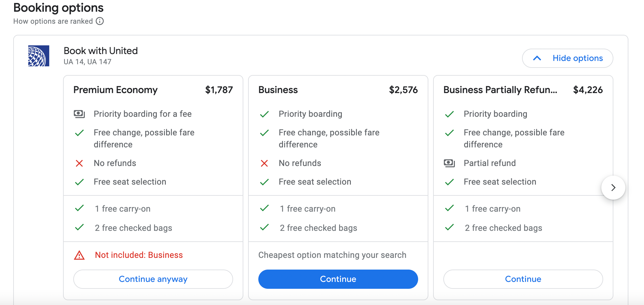The image size is (644, 305).
Task: Select the Business $2,576 fare card title
Action: [x=278, y=90]
